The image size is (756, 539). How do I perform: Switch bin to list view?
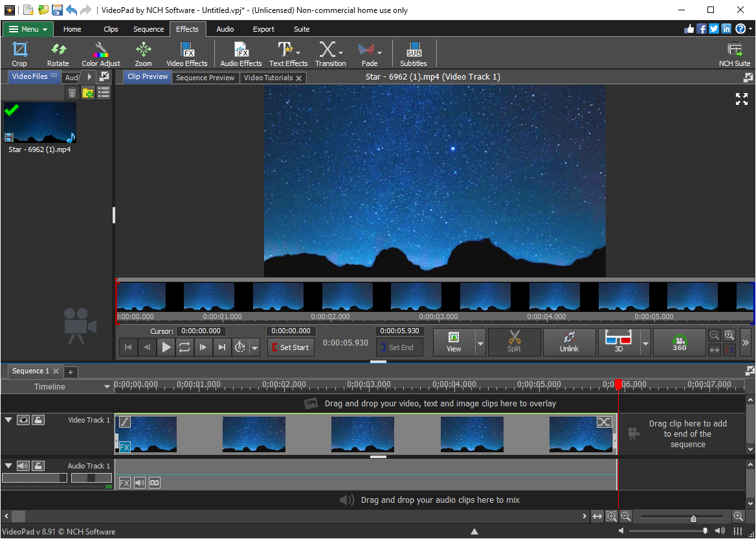103,93
